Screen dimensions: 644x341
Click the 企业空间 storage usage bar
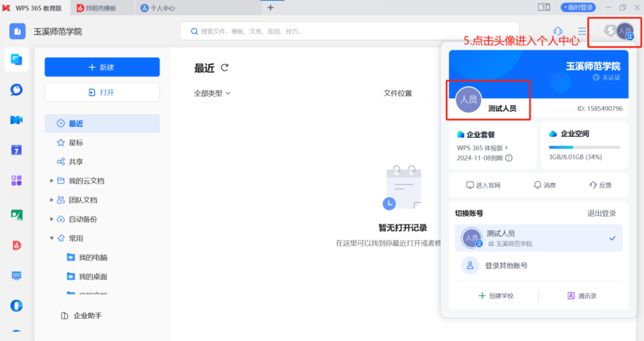pos(584,148)
